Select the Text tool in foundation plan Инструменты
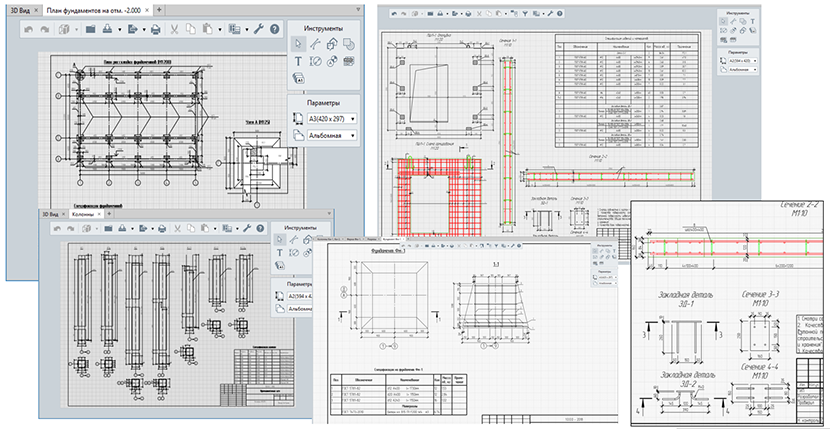The width and height of the screenshot is (830, 429). [x=298, y=61]
